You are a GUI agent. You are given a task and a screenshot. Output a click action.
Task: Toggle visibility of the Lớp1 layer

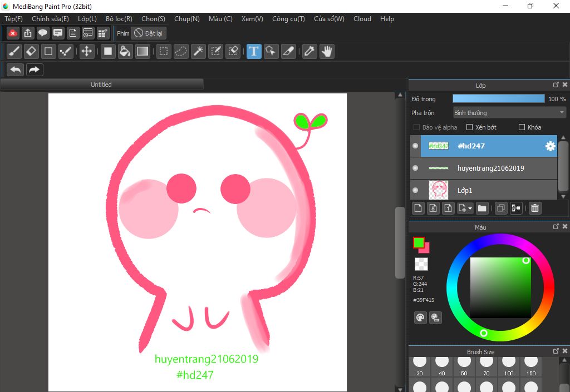tap(415, 190)
